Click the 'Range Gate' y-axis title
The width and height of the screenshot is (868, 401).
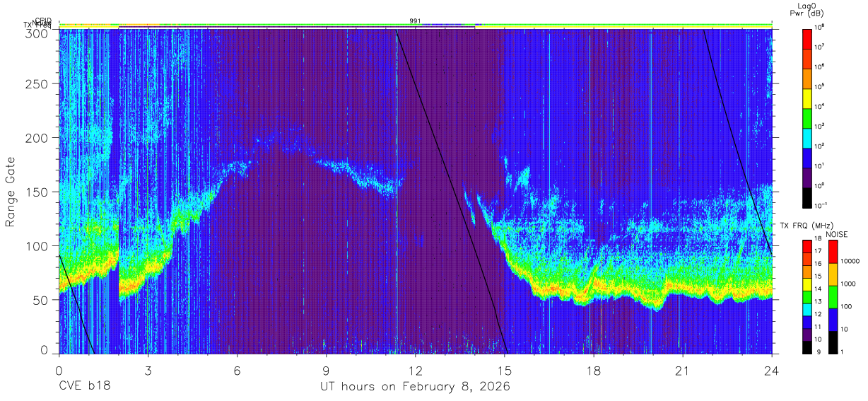(11, 192)
